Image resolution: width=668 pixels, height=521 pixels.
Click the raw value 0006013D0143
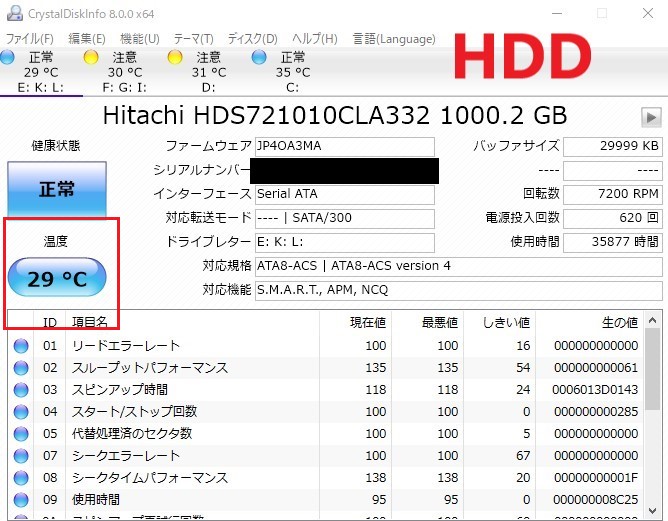pyautogui.click(x=595, y=389)
